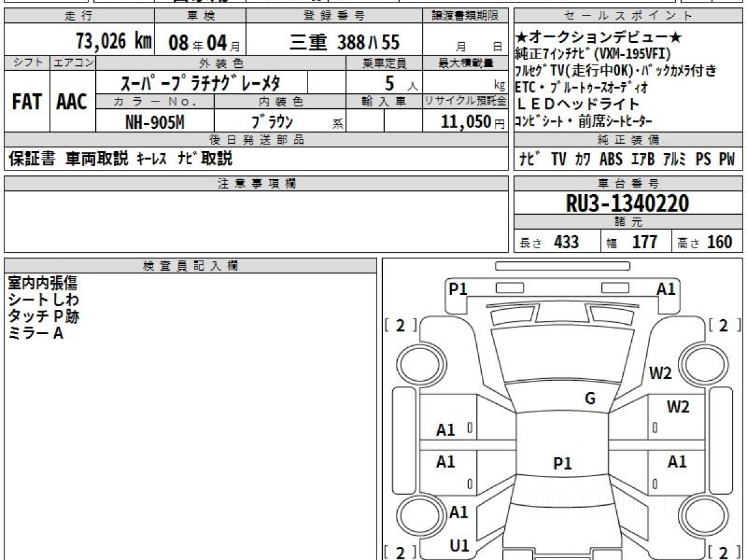The width and height of the screenshot is (747, 560).
Task: Select the FAT transmission value
Action: pyautogui.click(x=27, y=102)
